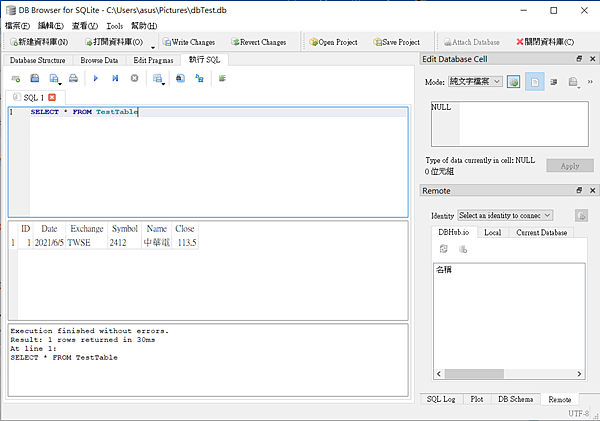
Task: Toggle auto-switch mode icon in Edit Cell
Action: pyautogui.click(x=514, y=82)
